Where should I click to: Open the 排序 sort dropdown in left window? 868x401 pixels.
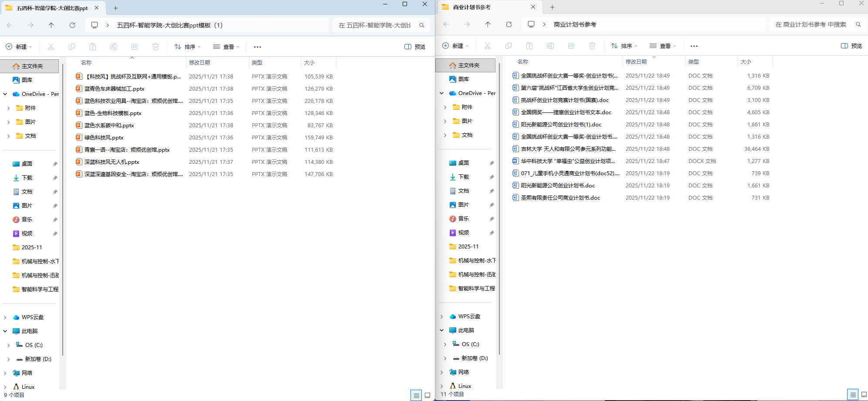tap(188, 47)
